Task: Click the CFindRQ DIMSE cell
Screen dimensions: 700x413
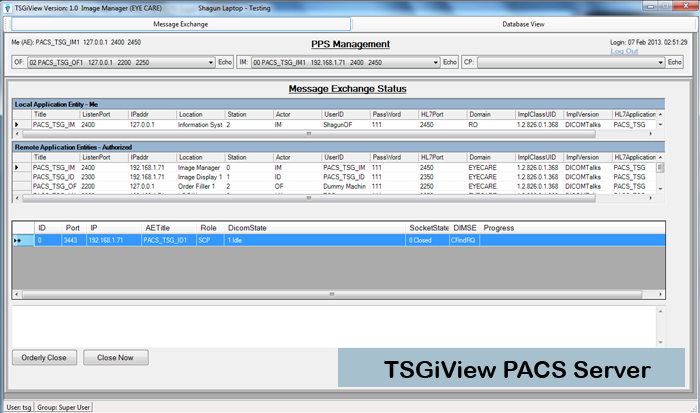Action: tap(464, 240)
